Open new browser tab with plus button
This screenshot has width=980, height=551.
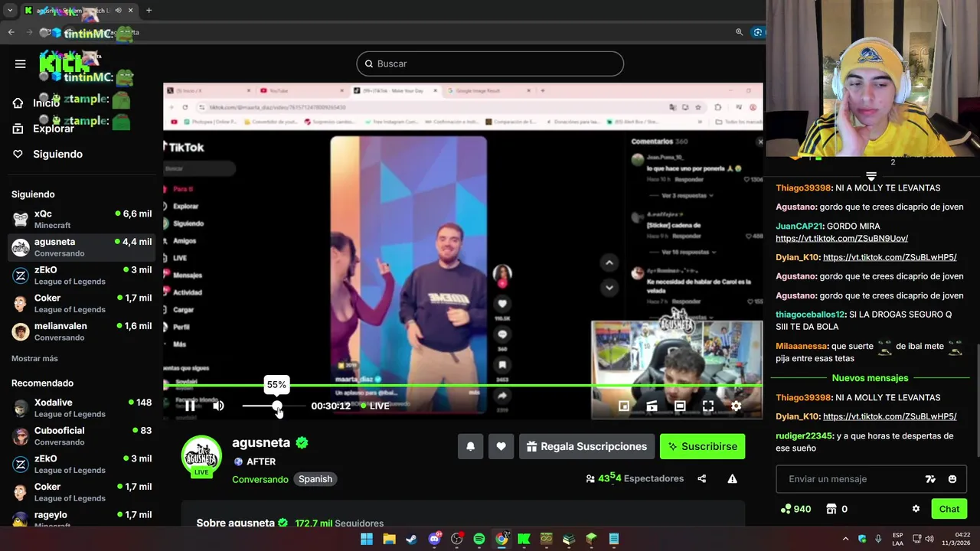click(x=149, y=11)
